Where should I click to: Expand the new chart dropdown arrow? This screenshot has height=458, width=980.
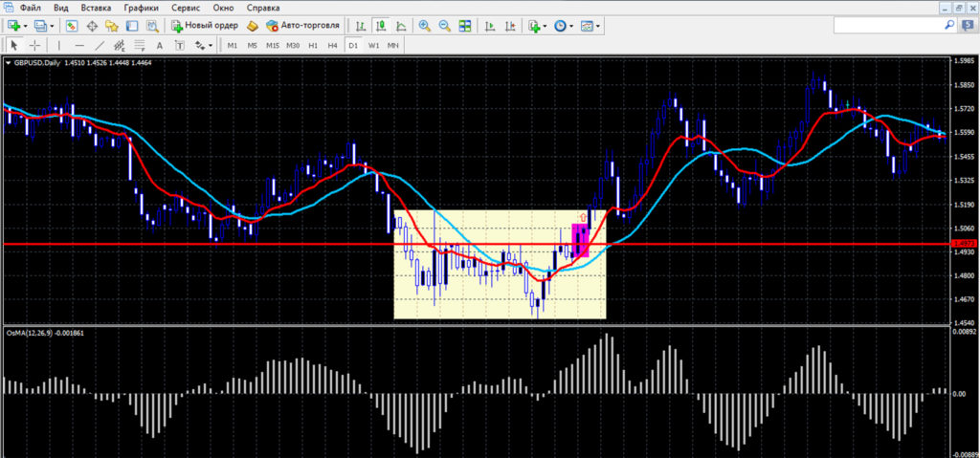click(x=26, y=26)
